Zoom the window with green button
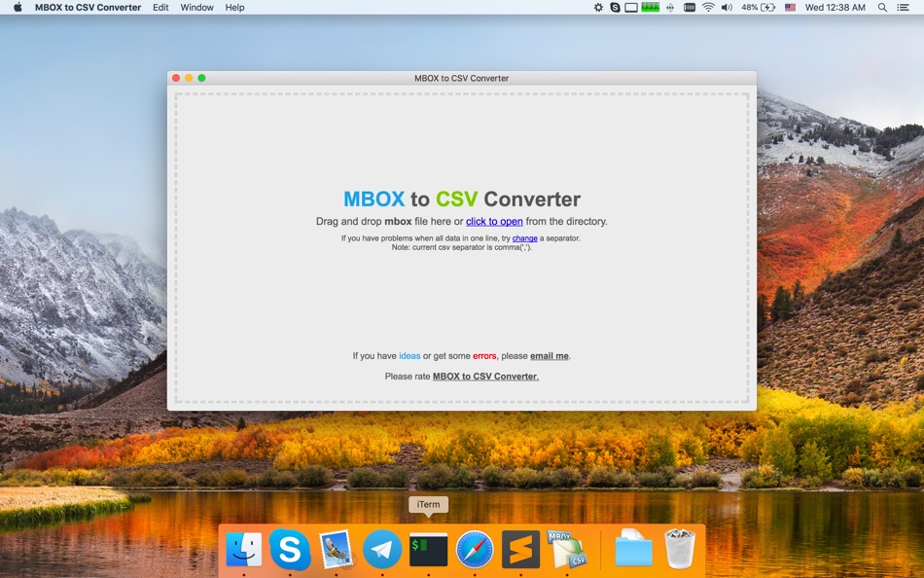This screenshot has width=924, height=578. tap(201, 78)
